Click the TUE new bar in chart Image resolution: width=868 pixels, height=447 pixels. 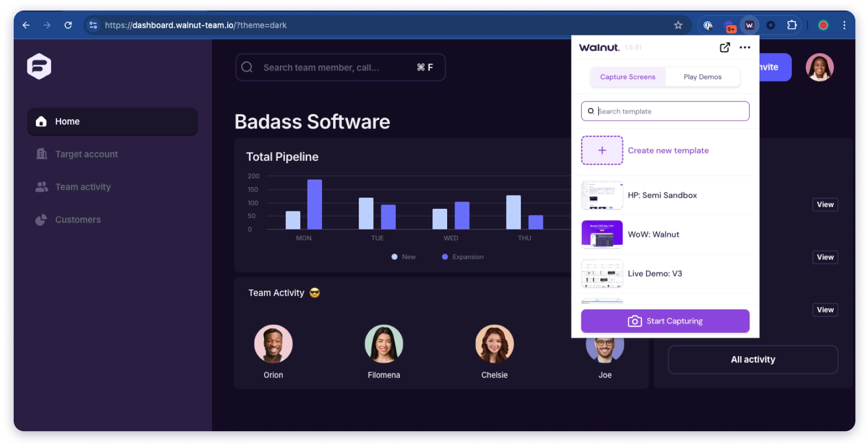pos(366,214)
